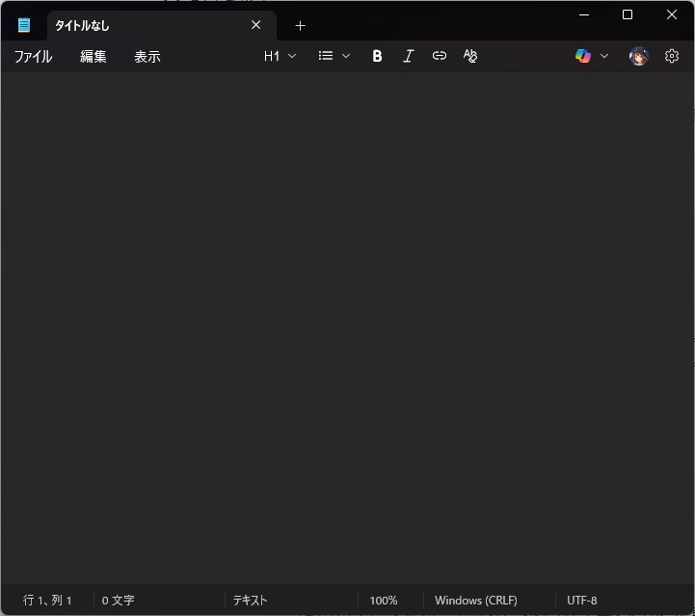
Task: Open the H1 heading dropdown
Action: (x=280, y=56)
